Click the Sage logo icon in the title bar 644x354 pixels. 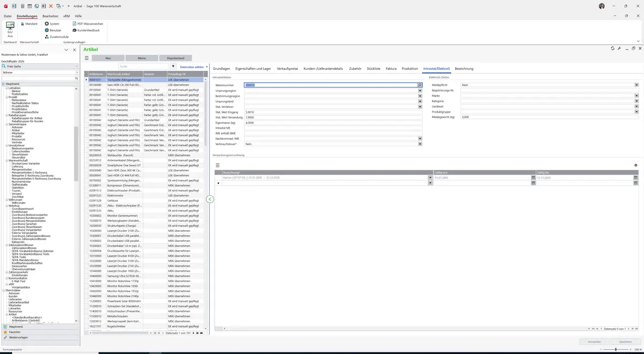pos(6,6)
